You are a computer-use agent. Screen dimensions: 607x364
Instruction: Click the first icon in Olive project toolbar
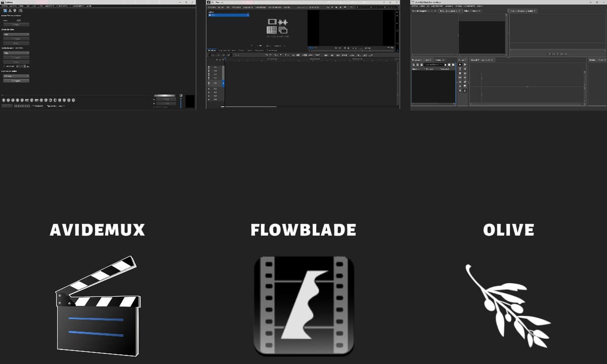(414, 65)
